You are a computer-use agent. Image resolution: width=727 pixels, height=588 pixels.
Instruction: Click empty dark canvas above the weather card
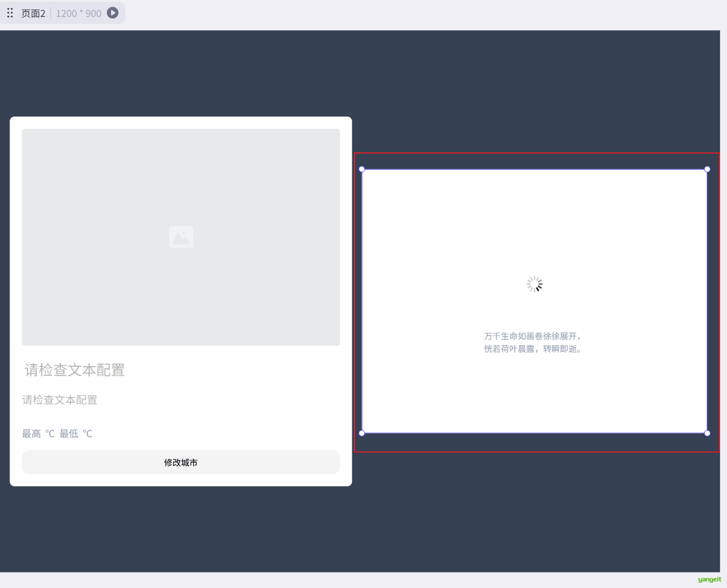click(180, 74)
